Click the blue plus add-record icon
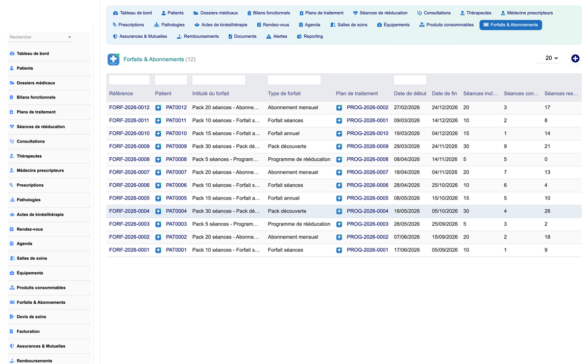The height and width of the screenshot is (364, 588). tap(575, 58)
